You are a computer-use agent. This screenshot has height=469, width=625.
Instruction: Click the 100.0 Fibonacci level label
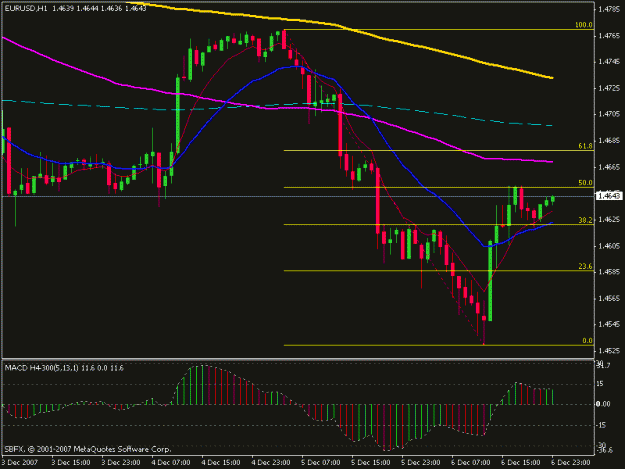(x=584, y=25)
